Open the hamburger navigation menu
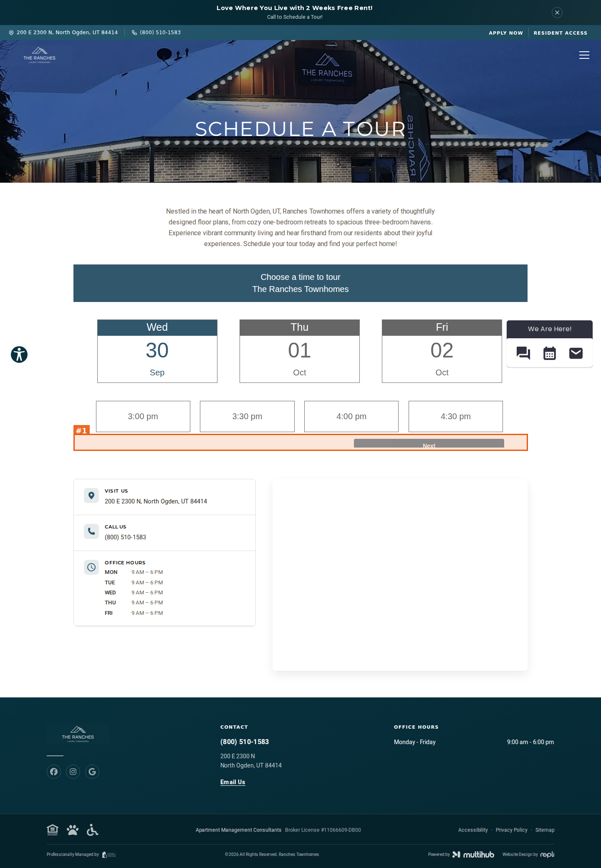Viewport: 601px width, 868px height. point(584,55)
